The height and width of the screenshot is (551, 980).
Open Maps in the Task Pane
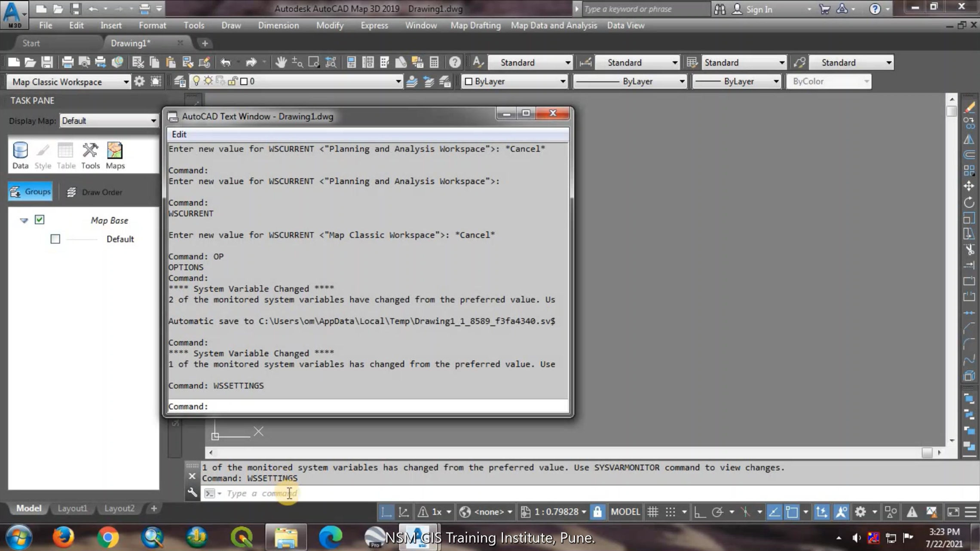(115, 155)
